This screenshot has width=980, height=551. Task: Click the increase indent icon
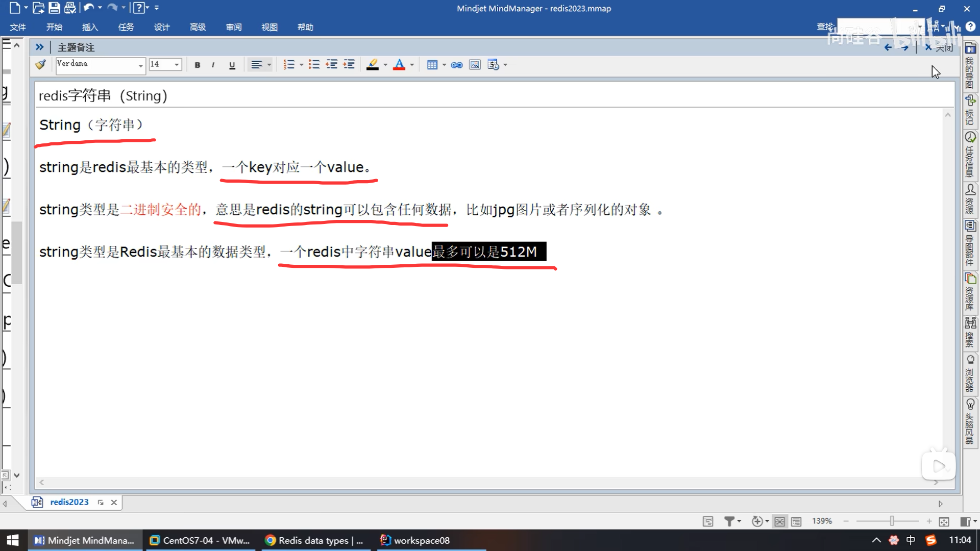pyautogui.click(x=349, y=65)
